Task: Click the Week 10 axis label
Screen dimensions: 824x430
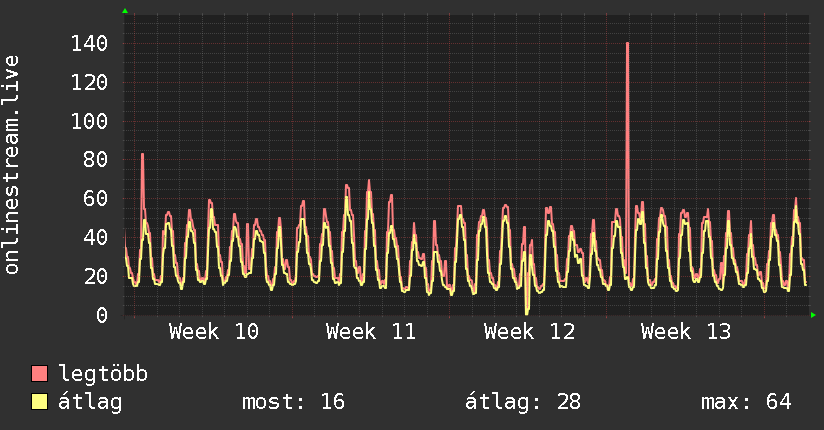Action: click(x=214, y=332)
